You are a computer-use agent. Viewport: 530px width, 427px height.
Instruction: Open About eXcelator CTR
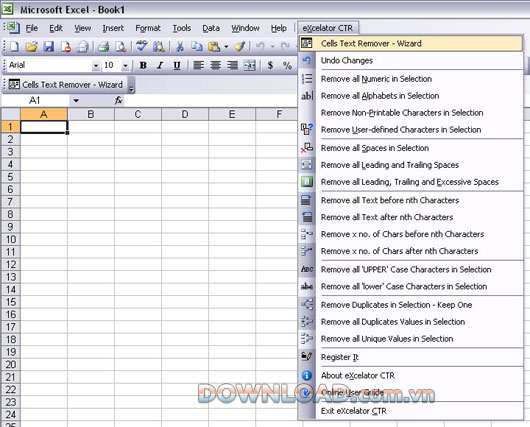point(411,375)
